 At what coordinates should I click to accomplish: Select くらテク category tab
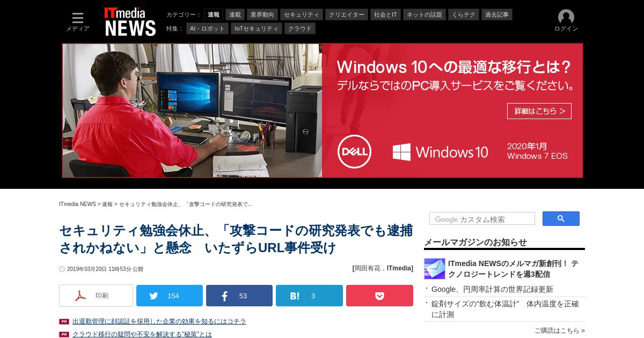464,14
